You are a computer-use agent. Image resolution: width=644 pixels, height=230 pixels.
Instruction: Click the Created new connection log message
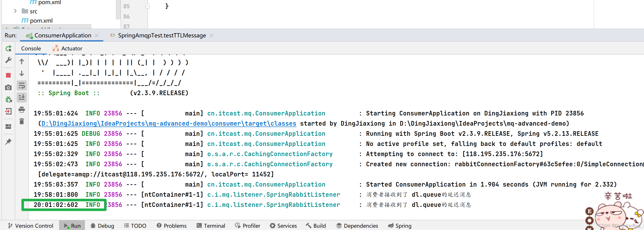pos(505,164)
